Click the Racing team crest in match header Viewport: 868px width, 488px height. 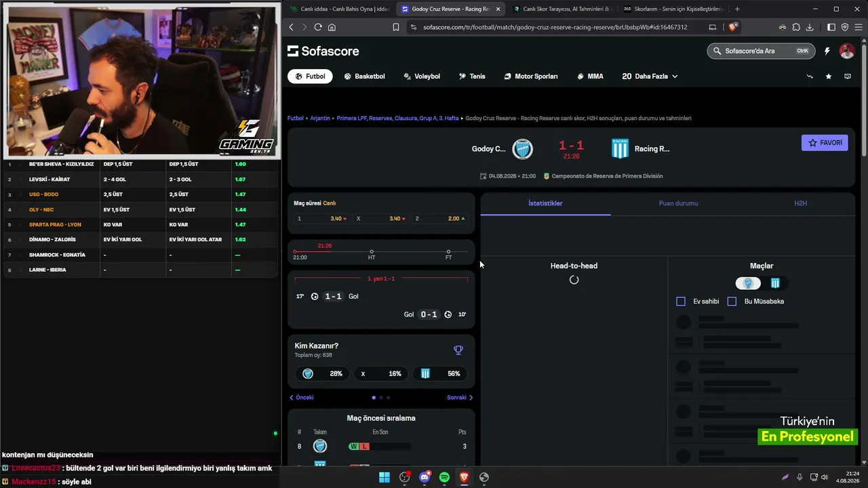point(620,148)
